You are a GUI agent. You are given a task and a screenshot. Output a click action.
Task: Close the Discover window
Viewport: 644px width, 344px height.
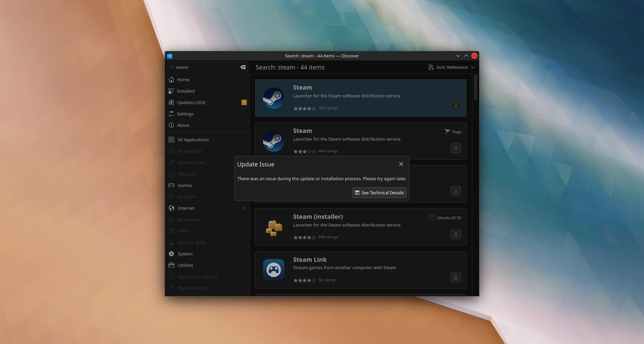[x=474, y=56]
